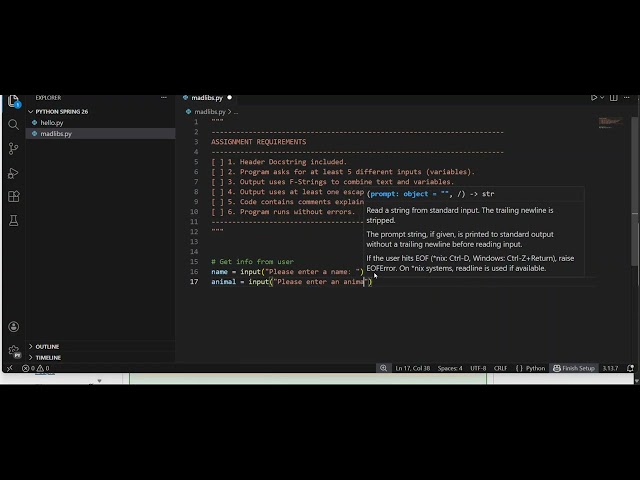Open the Search view
The image size is (640, 480).
pos(13,124)
